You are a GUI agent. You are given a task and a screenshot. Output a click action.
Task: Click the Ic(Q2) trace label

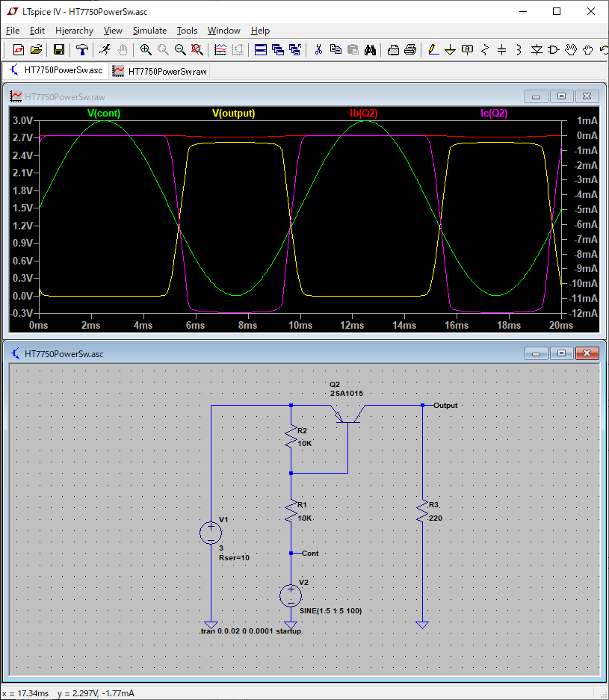494,113
